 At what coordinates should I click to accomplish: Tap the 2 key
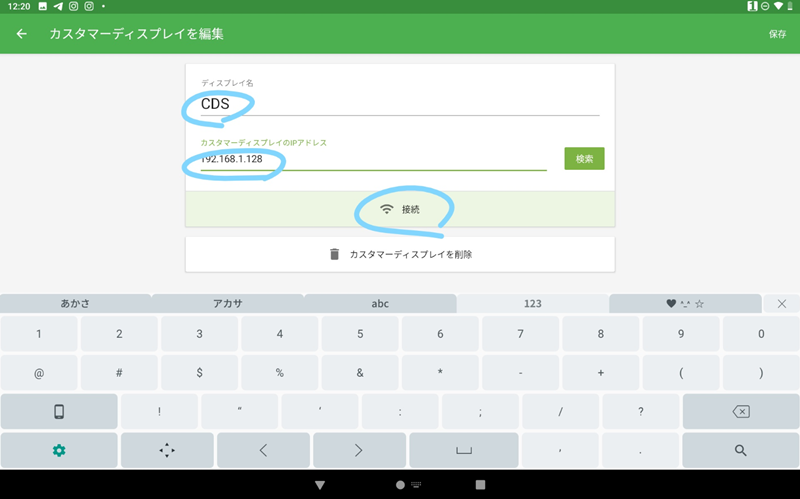point(119,334)
